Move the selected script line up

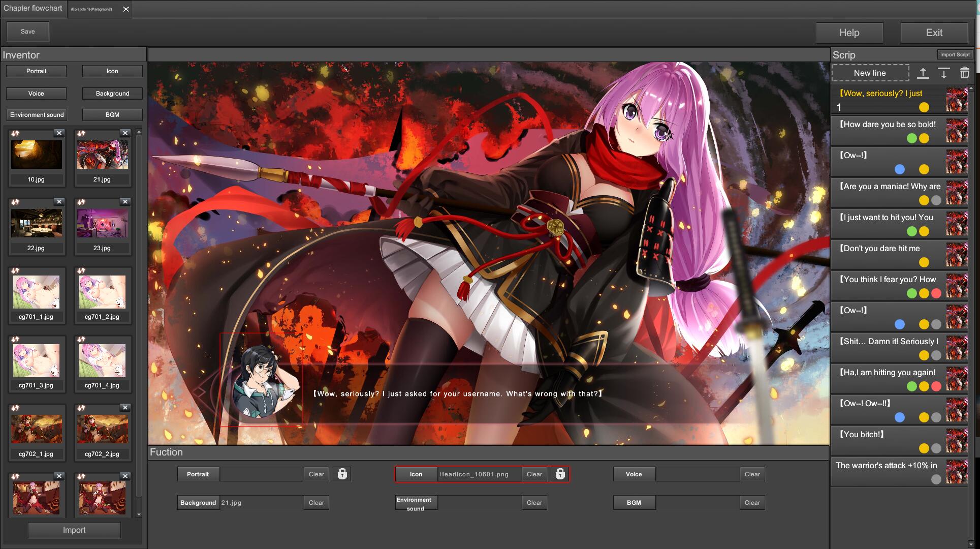pyautogui.click(x=923, y=73)
